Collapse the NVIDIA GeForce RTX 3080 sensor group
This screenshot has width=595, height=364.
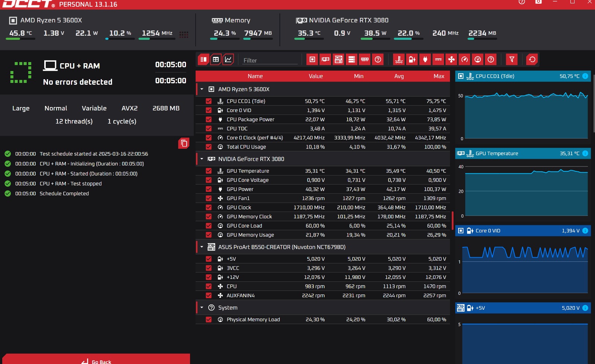tap(202, 159)
